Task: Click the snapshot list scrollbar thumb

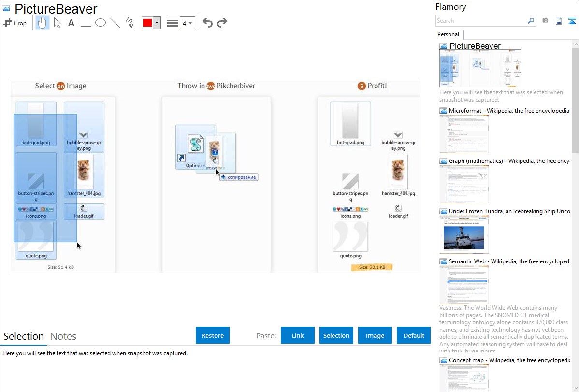Action: [x=575, y=101]
